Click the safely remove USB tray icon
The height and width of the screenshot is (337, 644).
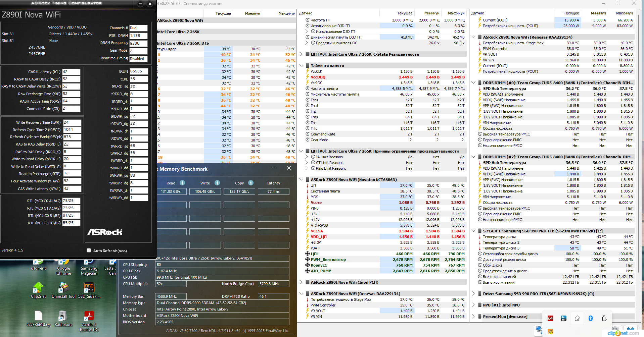pos(604,318)
